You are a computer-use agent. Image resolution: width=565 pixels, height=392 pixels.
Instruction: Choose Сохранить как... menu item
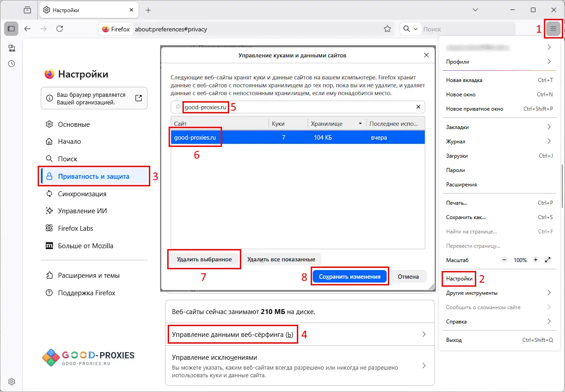500,217
